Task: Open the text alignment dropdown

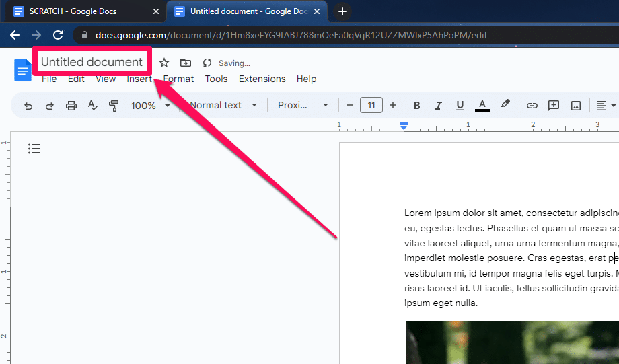Action: pyautogui.click(x=606, y=106)
